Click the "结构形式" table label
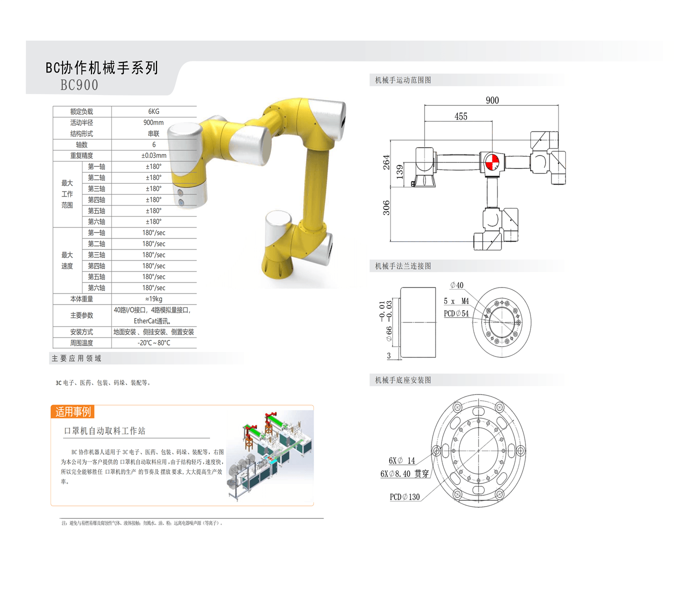Image resolution: width=700 pixels, height=600 pixels. pos(81,133)
